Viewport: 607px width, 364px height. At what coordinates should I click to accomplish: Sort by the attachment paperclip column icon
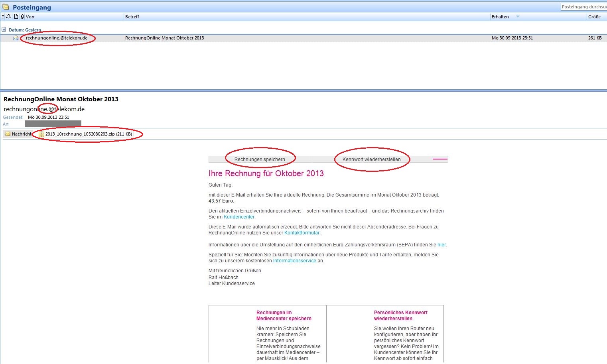22,17
